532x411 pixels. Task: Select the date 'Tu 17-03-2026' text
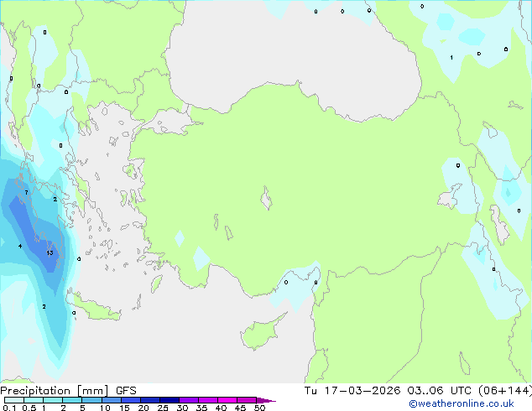pos(352,391)
